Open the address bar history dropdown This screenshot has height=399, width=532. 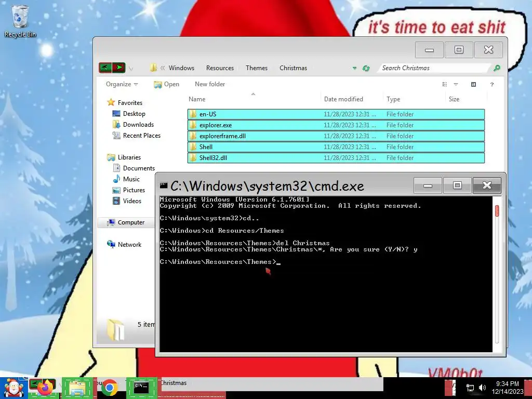click(x=354, y=68)
